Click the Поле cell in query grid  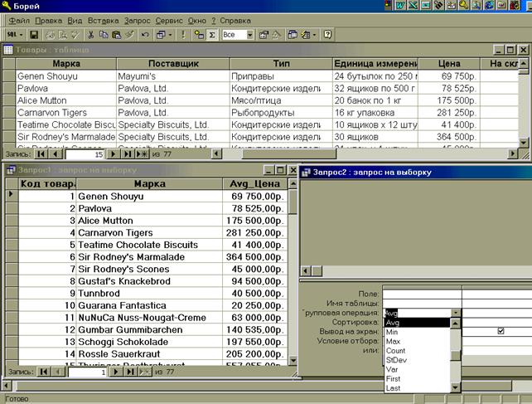tap(422, 294)
